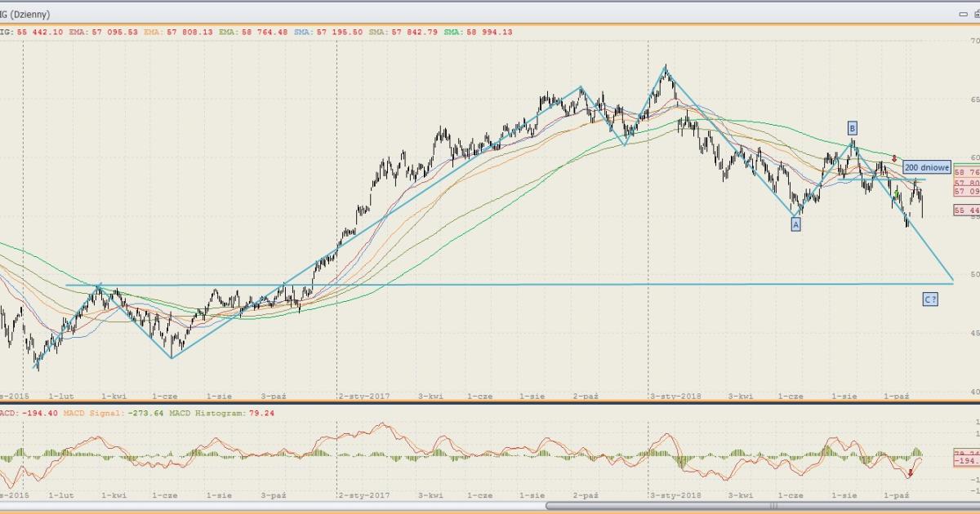Click the 3-sty-2018 date on main time axis
Image resolution: width=980 pixels, height=514 pixels.
677,396
